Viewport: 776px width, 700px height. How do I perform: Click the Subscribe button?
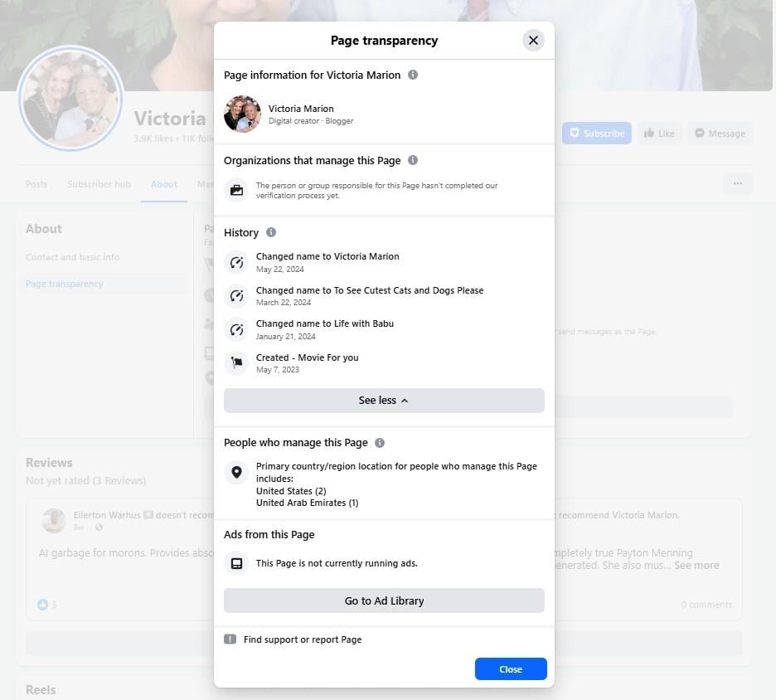point(597,134)
